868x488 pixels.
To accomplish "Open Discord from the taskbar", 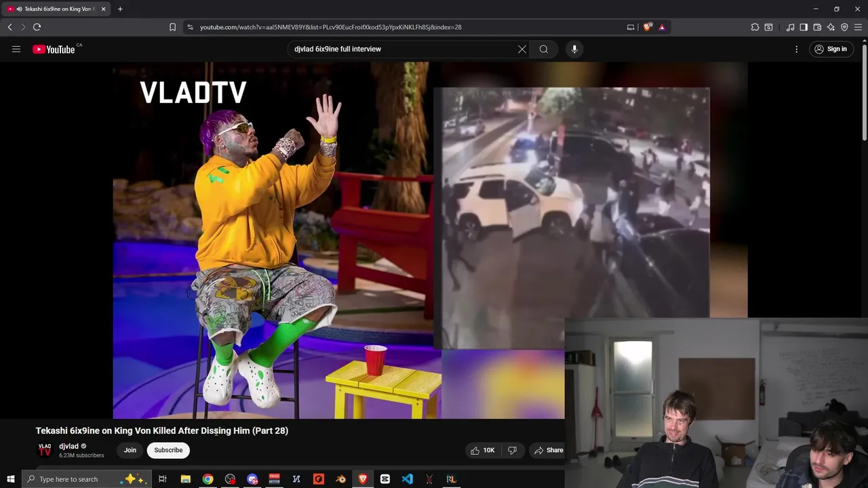I will (252, 479).
